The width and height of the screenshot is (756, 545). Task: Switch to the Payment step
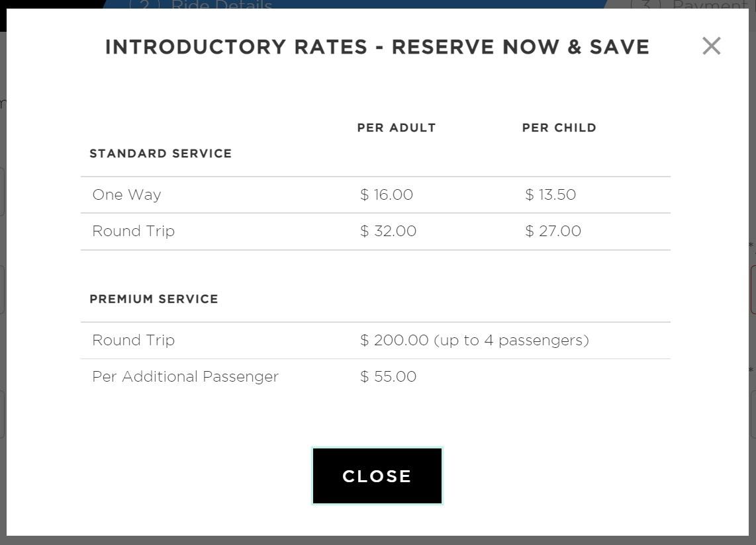point(710,5)
